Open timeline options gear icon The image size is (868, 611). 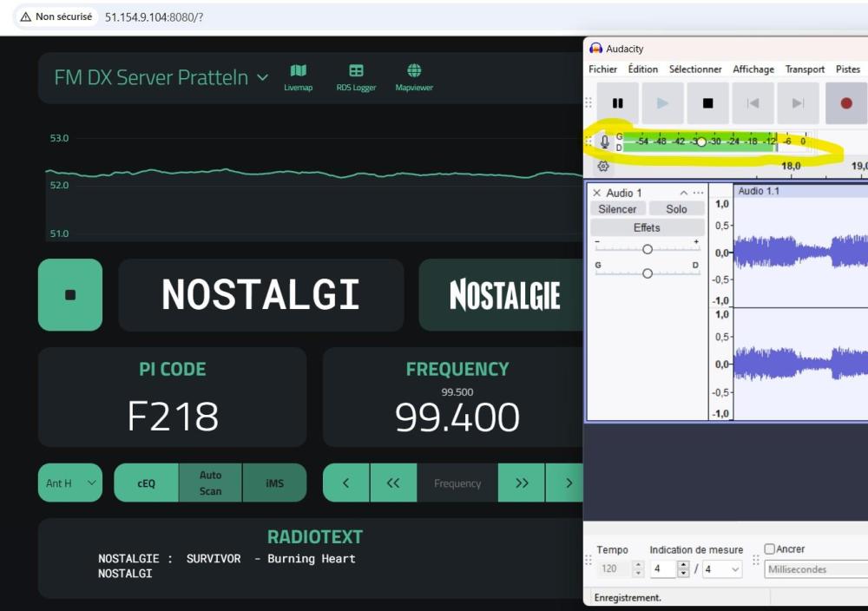pyautogui.click(x=603, y=166)
